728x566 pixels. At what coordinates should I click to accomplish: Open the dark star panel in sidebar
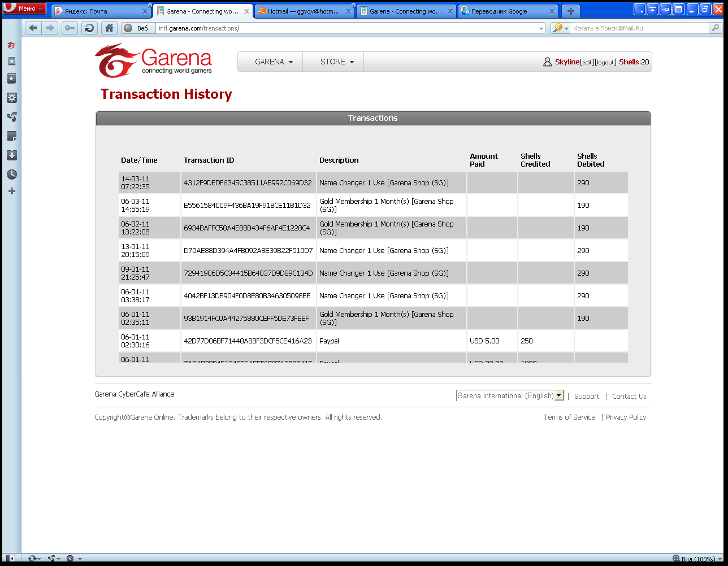[11, 79]
